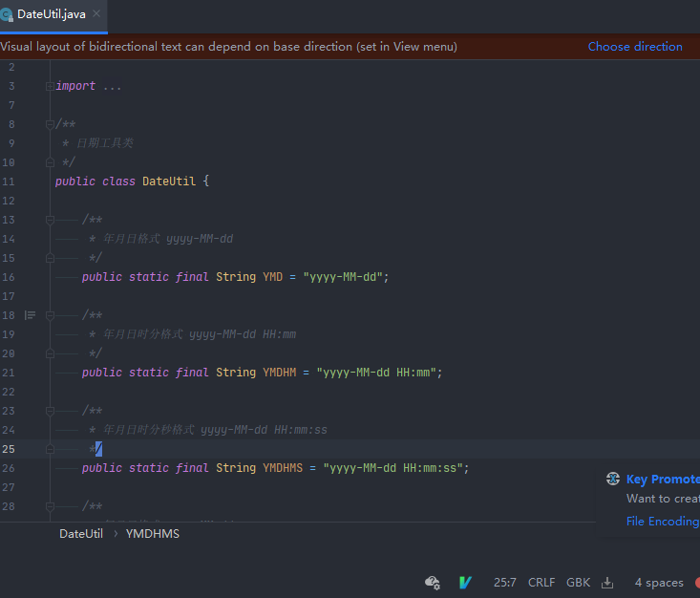700x598 pixels.
Task: Collapse the class Javadoc comment from its end marker at line 10
Action: (50, 162)
